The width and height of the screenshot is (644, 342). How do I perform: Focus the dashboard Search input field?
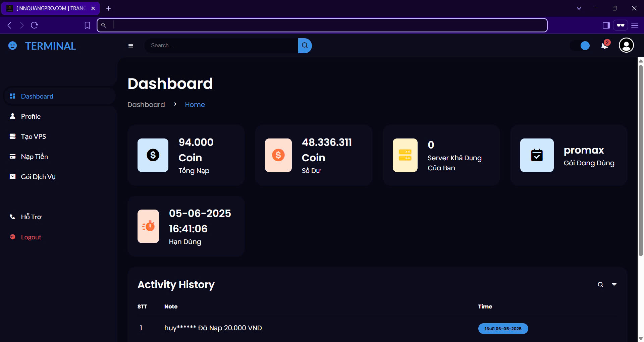tap(221, 46)
